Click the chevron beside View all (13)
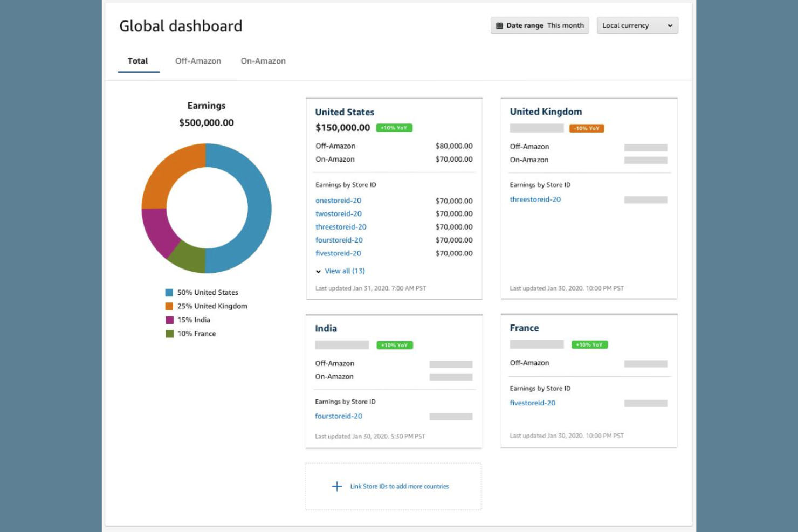798x532 pixels. click(x=318, y=271)
